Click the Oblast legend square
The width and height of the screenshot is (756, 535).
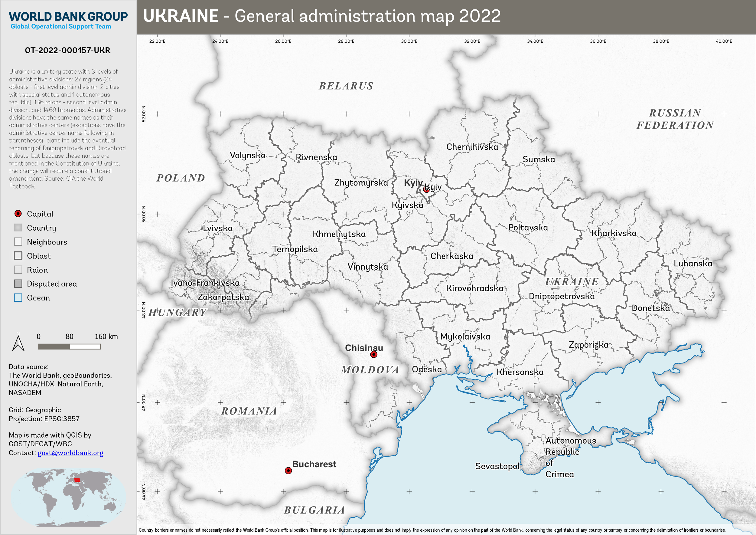pyautogui.click(x=18, y=256)
